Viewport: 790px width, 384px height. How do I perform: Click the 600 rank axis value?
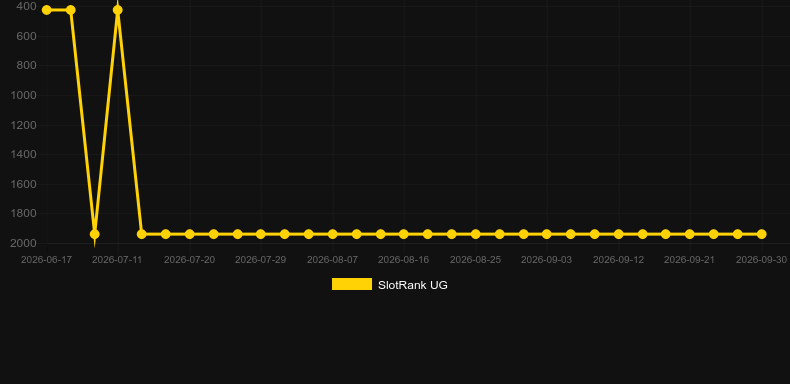27,36
